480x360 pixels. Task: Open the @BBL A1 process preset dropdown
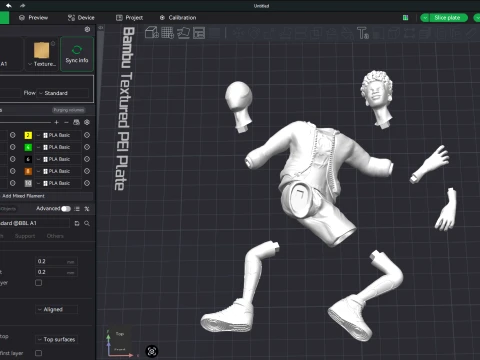[35, 223]
